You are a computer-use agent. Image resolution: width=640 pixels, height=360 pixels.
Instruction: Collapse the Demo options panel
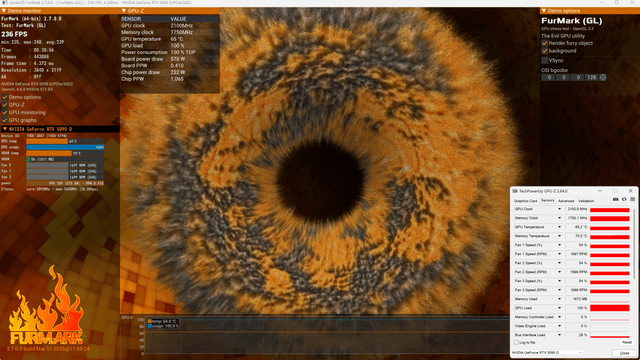544,11
